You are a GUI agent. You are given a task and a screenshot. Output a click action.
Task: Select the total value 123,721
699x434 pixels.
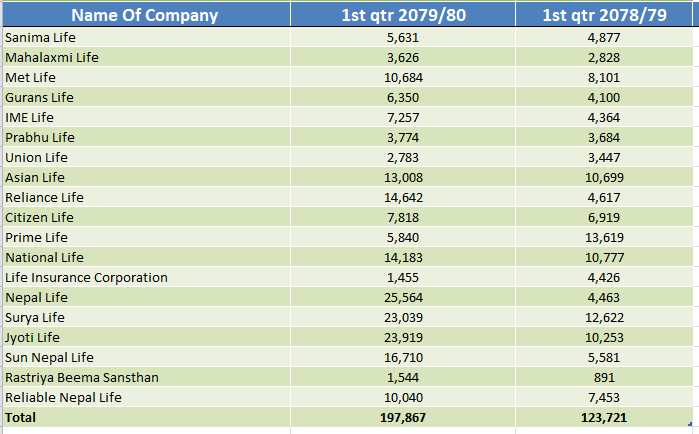click(604, 418)
